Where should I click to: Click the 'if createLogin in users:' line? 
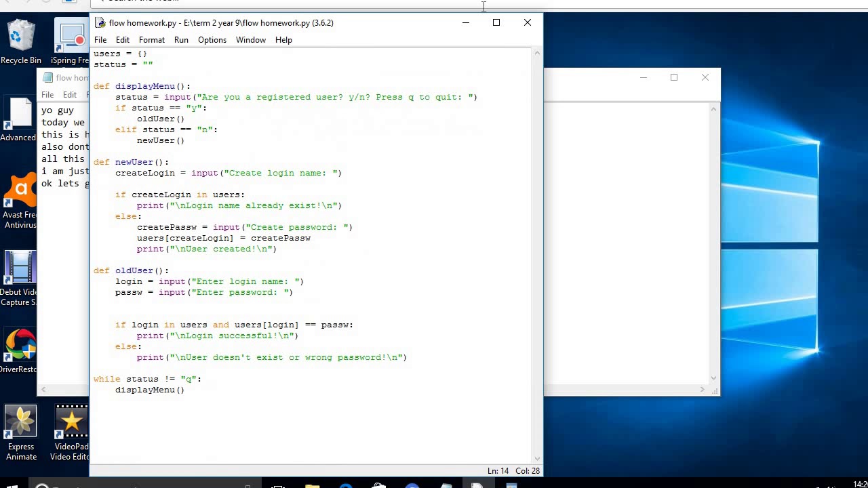[180, 195]
